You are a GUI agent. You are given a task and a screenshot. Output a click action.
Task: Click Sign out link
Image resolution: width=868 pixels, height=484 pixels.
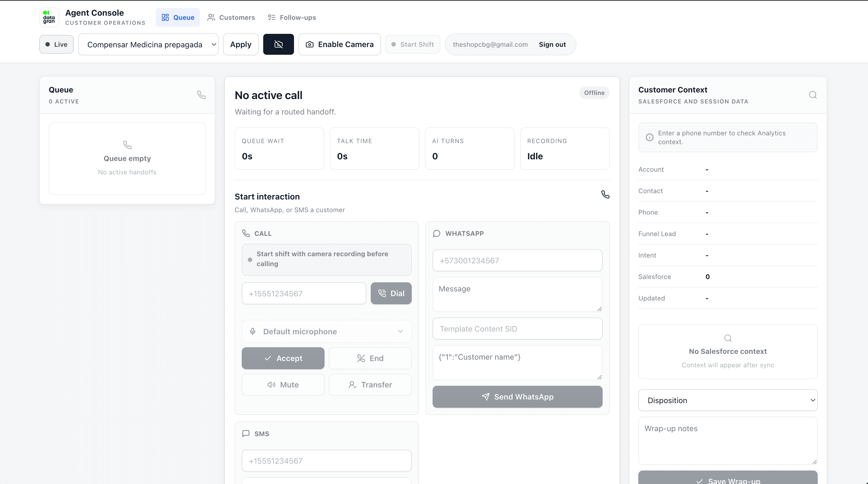coord(552,45)
